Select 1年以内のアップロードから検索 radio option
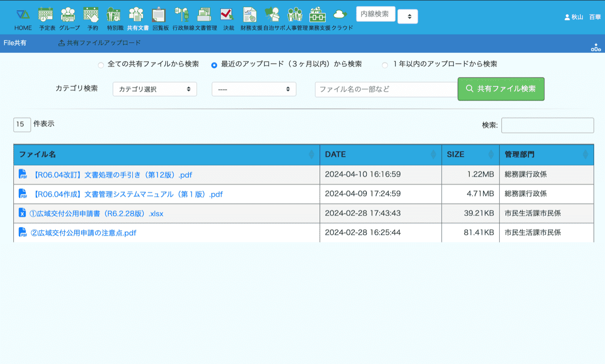 coord(385,65)
